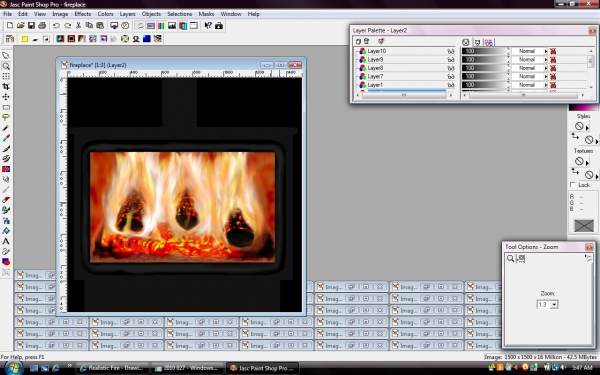Viewport: 600px width, 375px height.
Task: Toggle visibility of Layer1
Action: click(x=451, y=85)
